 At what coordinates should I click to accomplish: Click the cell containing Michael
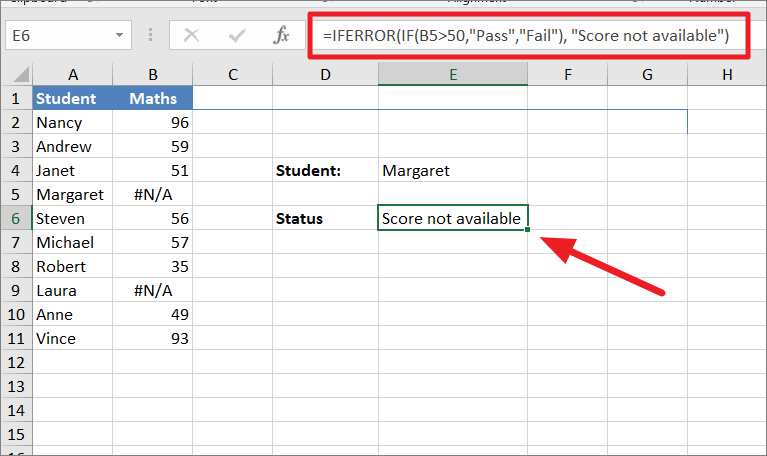(72, 242)
